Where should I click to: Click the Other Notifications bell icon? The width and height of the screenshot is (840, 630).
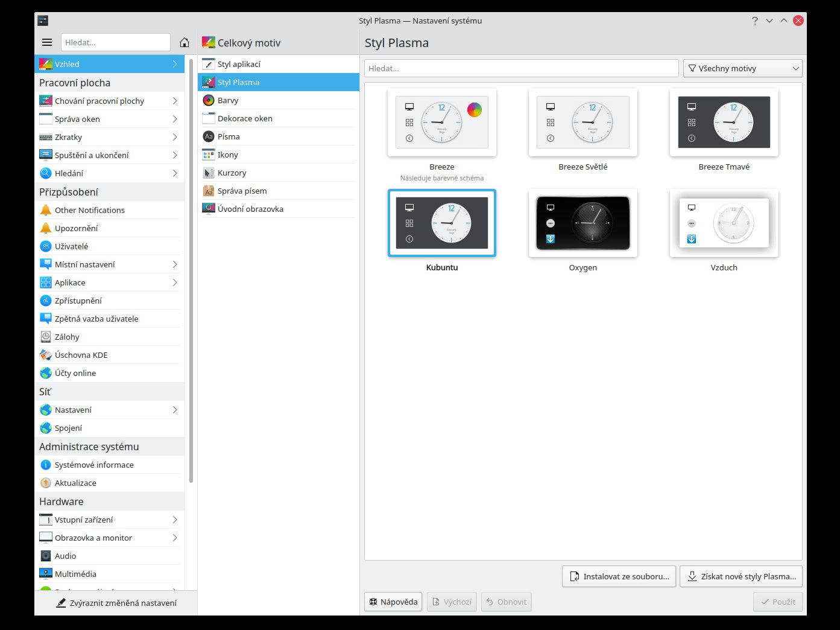point(46,210)
